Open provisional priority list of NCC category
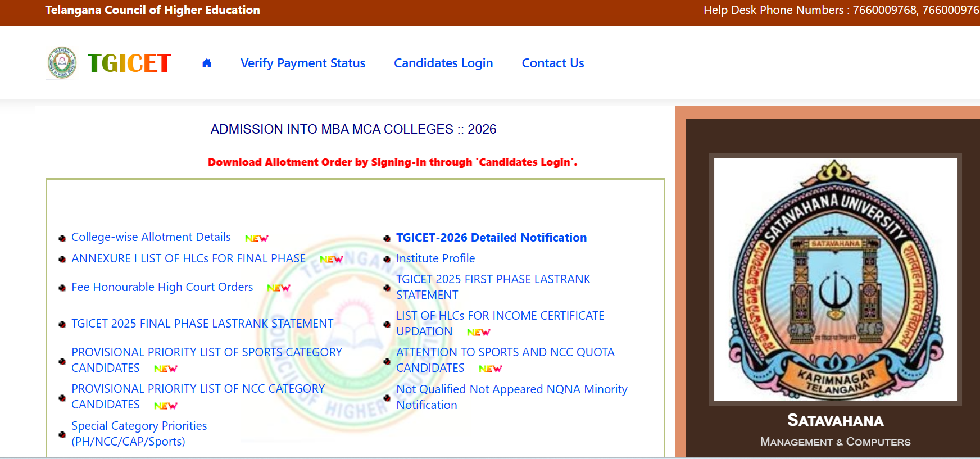The height and width of the screenshot is (459, 980). pos(198,397)
